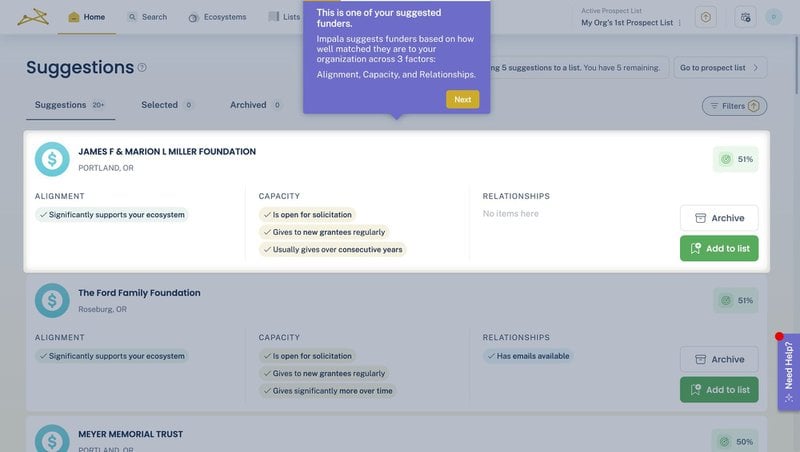The image size is (800, 452).
Task: Open The Ford Family Foundation title
Action: [139, 293]
